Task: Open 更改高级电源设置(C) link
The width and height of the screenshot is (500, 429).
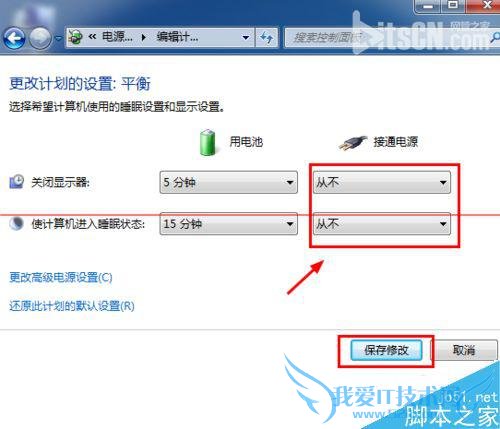Action: [x=61, y=277]
